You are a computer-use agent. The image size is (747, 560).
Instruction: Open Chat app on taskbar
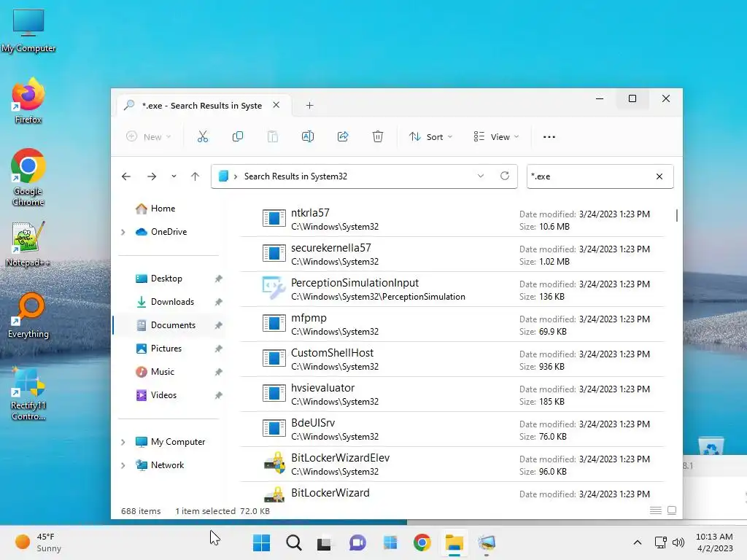(357, 542)
